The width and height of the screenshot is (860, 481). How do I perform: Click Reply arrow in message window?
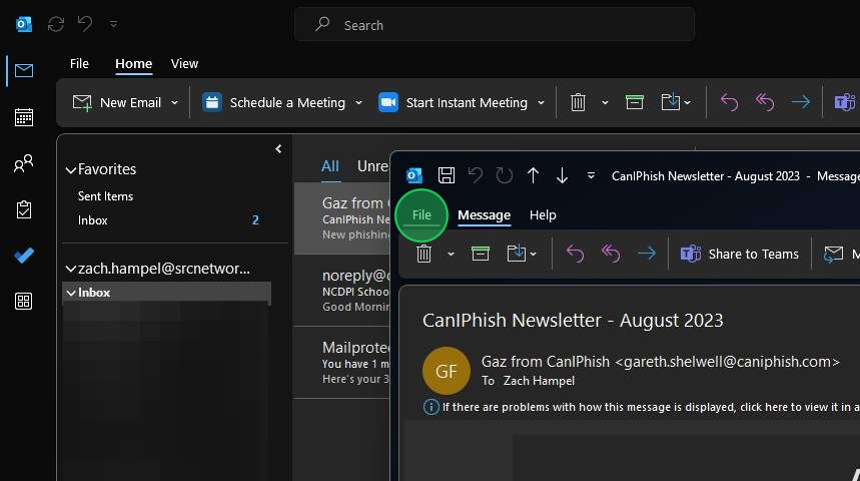tap(575, 253)
